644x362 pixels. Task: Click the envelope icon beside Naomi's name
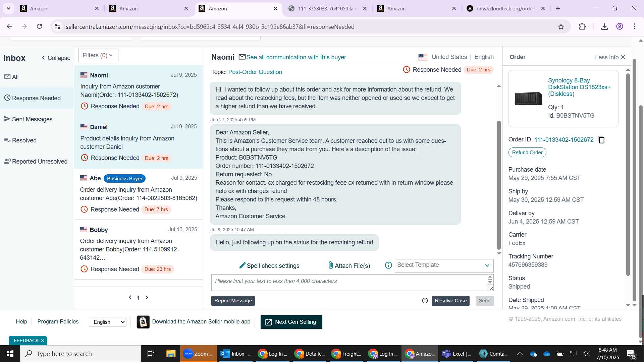coord(242,57)
